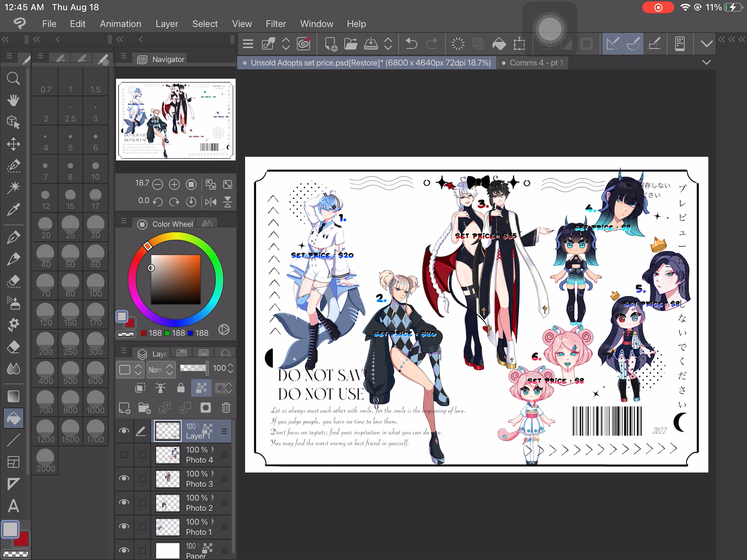Select the Photo 2 layer thumbnail

(168, 503)
